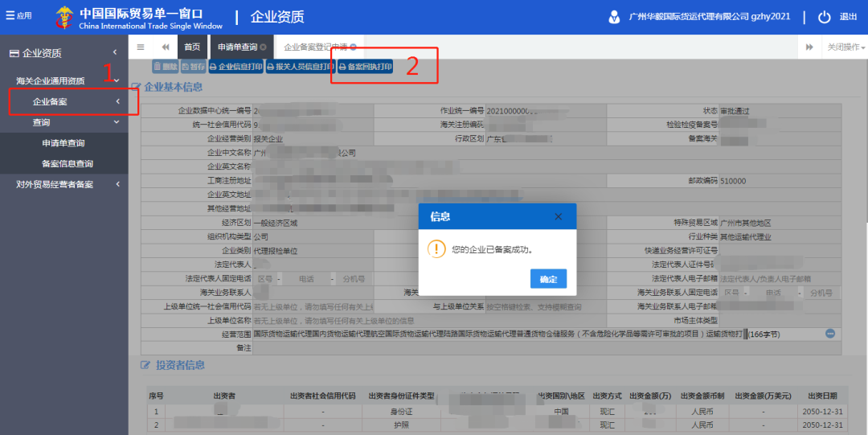Open 申请单查询 in the sidebar
This screenshot has height=435, width=868.
[x=63, y=143]
